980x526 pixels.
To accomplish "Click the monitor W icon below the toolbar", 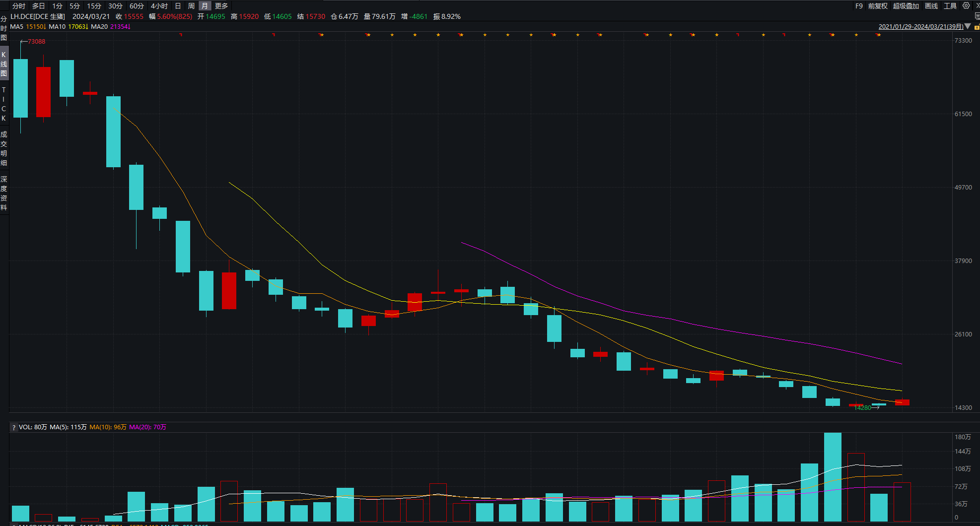I will coord(977,16).
